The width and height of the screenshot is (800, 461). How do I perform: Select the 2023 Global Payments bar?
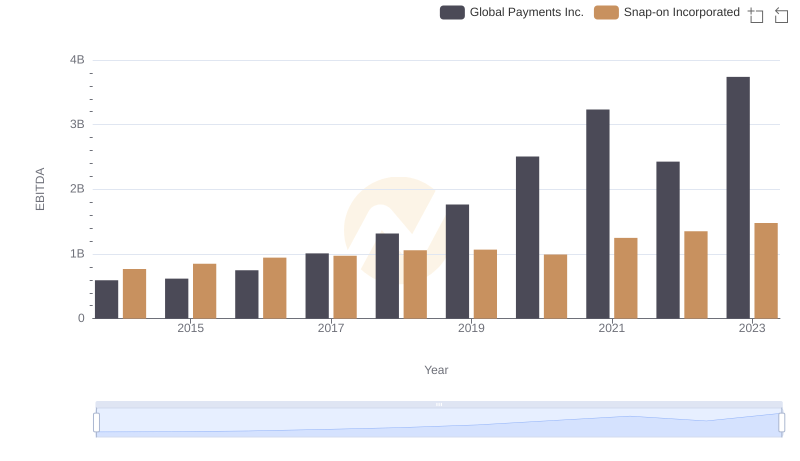coord(738,198)
